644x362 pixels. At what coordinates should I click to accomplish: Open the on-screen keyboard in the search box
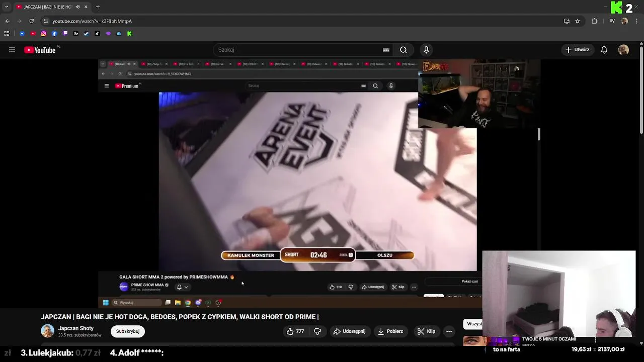click(386, 50)
